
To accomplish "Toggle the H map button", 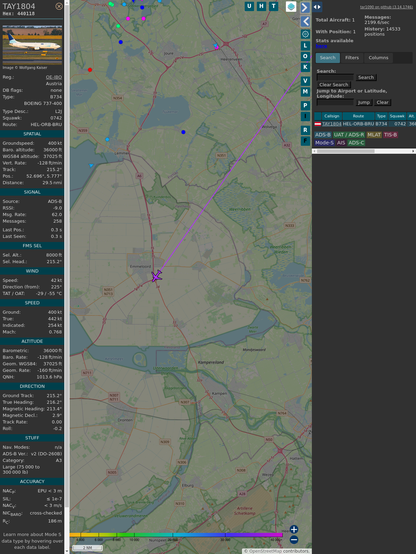I will pyautogui.click(x=261, y=6).
